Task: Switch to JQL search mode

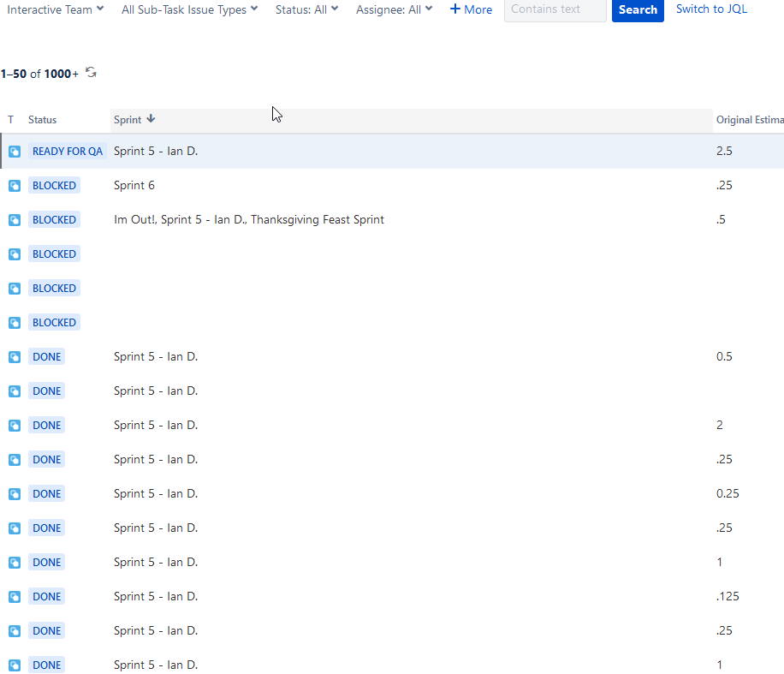Action: click(711, 9)
